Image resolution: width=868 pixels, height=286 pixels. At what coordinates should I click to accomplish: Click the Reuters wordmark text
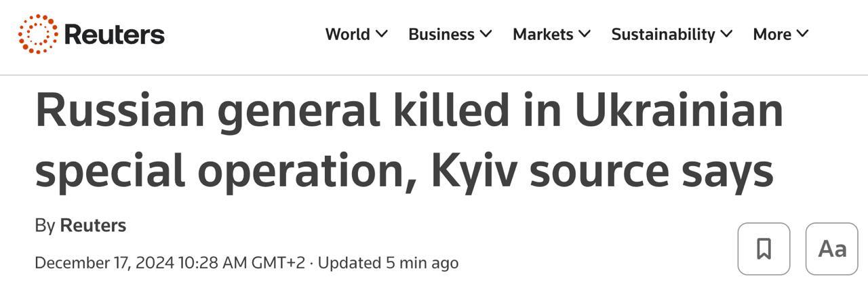114,34
